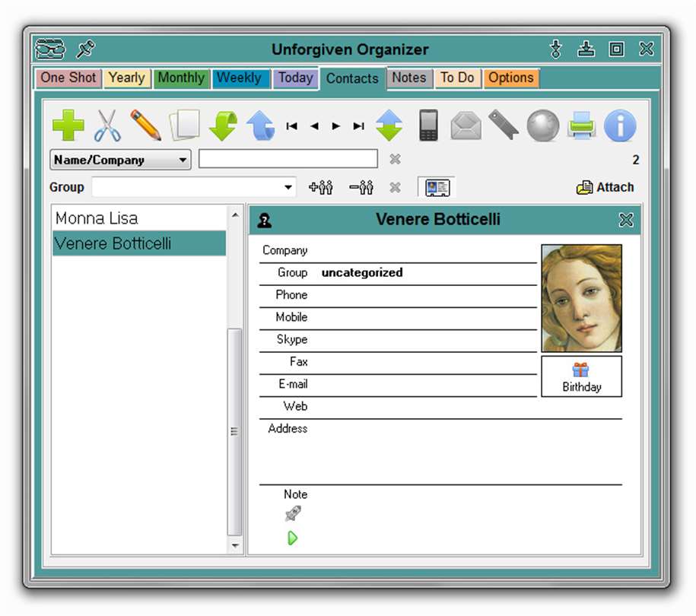Click the envelope e-mail icon
The width and height of the screenshot is (696, 616).
(466, 126)
